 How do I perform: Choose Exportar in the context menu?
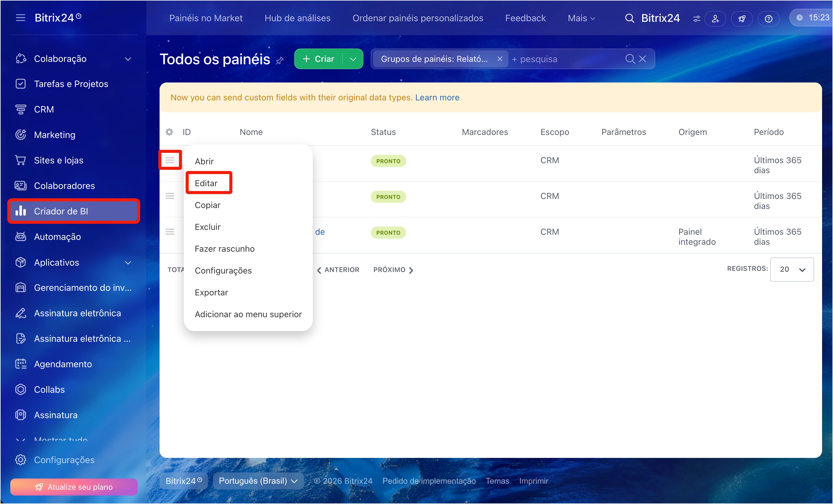pos(211,292)
